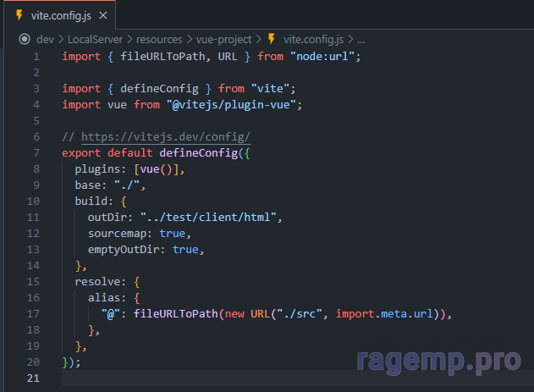This screenshot has height=392, width=534.
Task: Click "plugins" property on line 8
Action: [x=97, y=169]
